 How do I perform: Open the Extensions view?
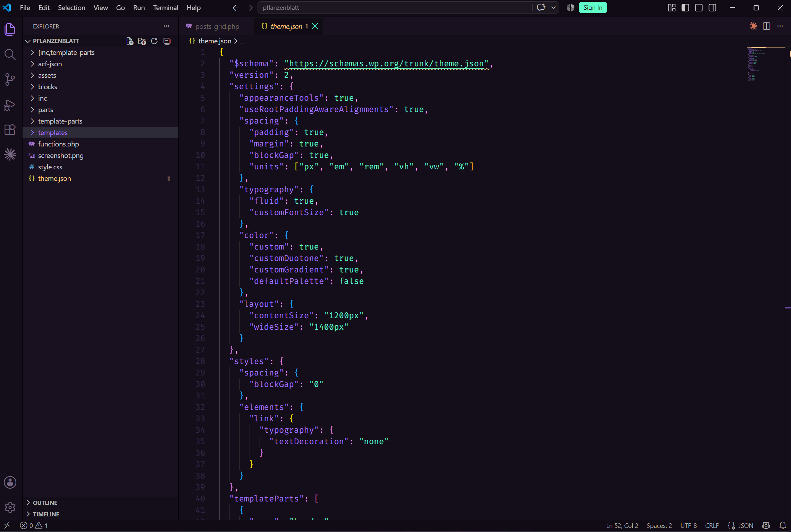point(10,129)
